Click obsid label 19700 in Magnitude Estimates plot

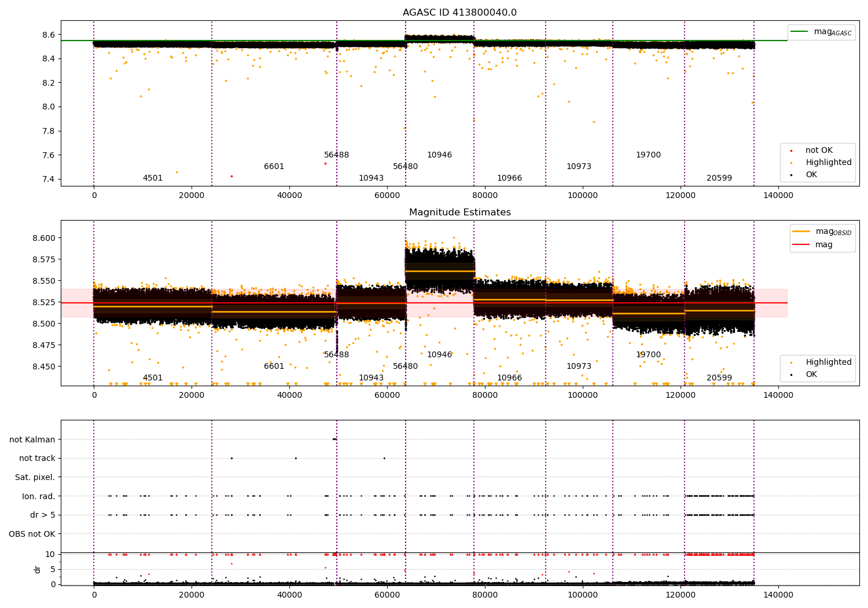tap(649, 355)
